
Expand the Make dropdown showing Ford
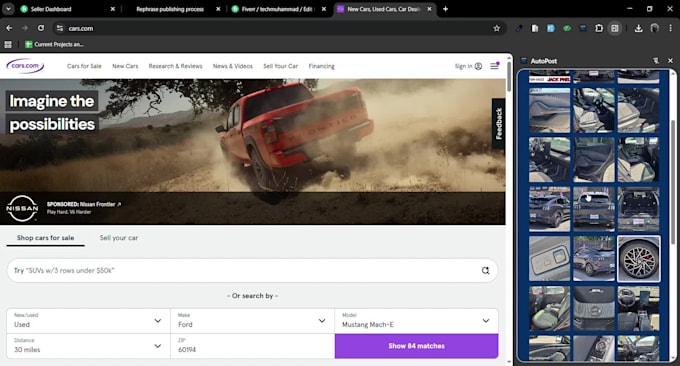(x=252, y=321)
